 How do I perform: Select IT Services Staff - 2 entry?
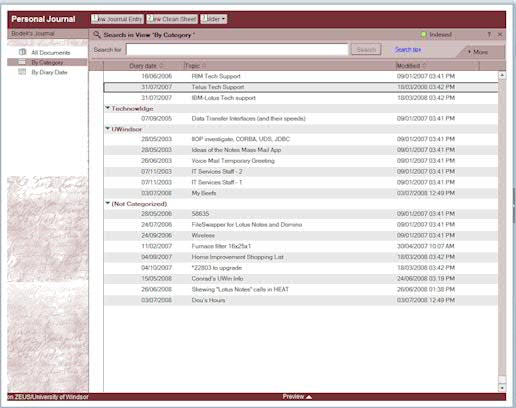coord(301,171)
